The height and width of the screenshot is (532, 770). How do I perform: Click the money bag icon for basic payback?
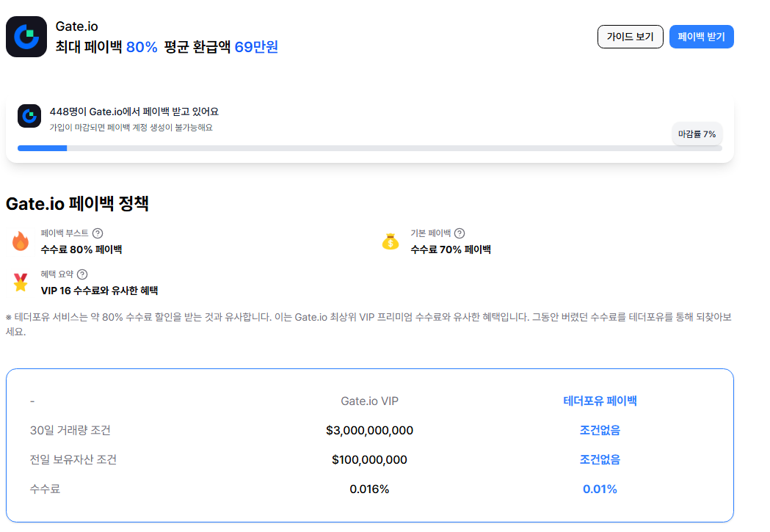[391, 241]
